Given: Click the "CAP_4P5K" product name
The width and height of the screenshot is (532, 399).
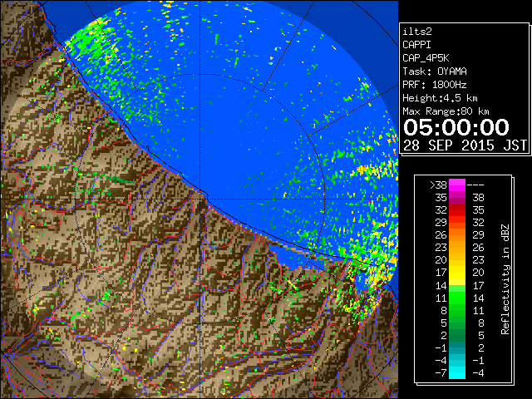Looking at the screenshot, I should coord(426,58).
